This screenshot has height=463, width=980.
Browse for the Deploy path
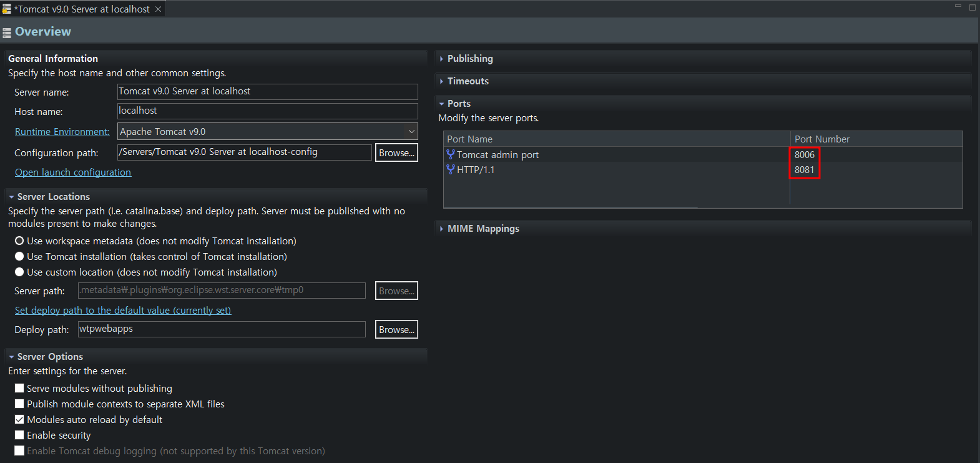tap(396, 329)
